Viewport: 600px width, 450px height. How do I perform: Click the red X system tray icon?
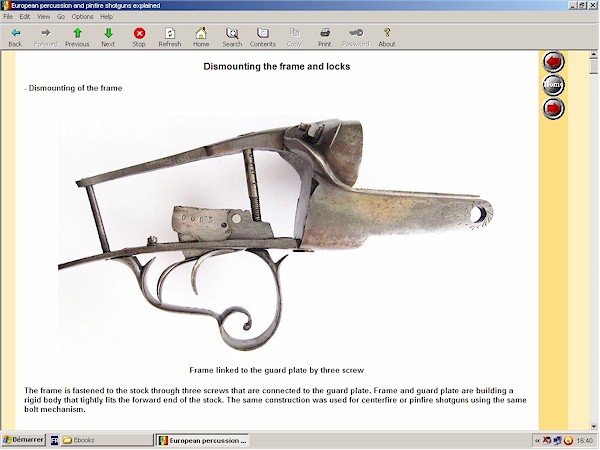pyautogui.click(x=547, y=441)
